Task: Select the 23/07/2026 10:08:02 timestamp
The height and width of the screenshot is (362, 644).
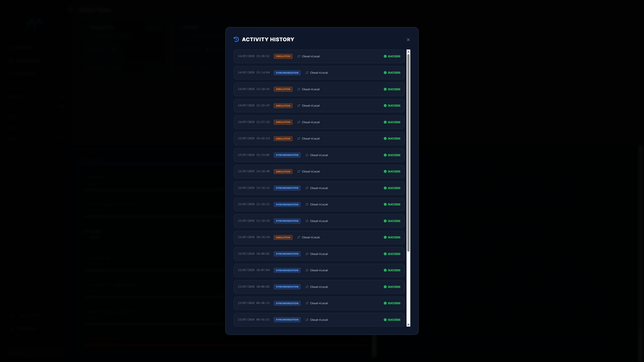Action: 254,254
